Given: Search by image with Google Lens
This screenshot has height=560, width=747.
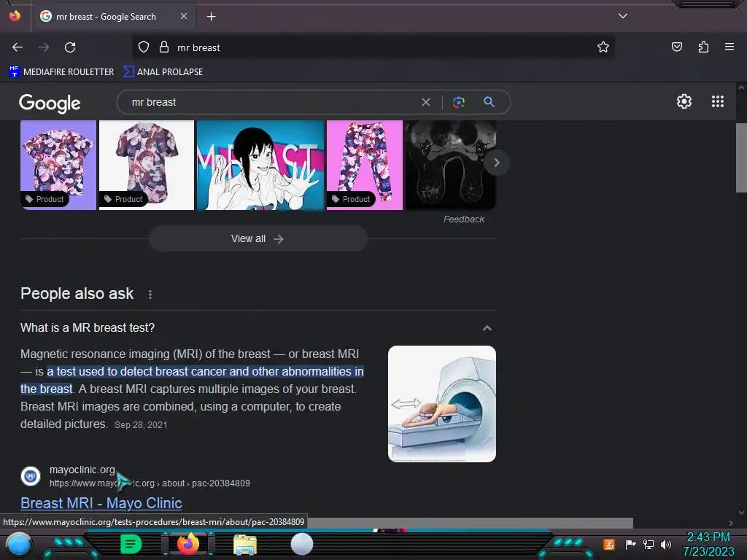Looking at the screenshot, I should pos(459,102).
